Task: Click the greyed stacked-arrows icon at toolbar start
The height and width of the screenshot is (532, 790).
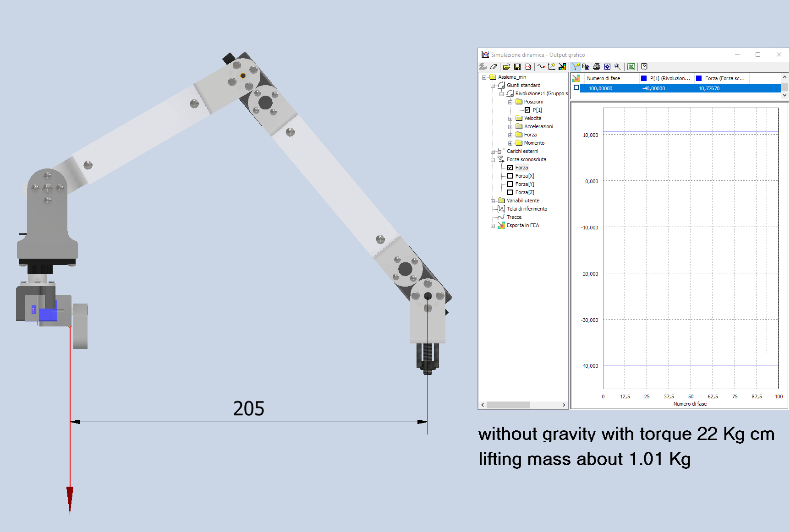Action: (x=483, y=67)
